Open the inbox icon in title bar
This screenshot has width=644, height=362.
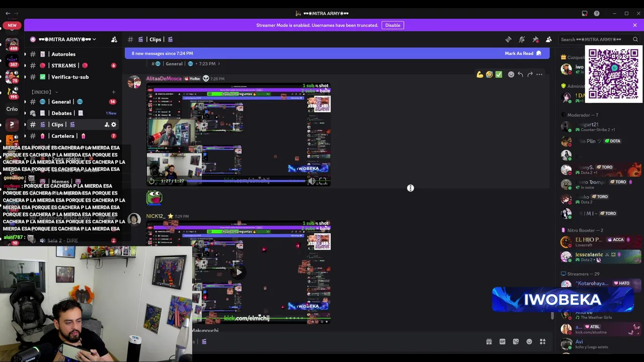pos(585,14)
